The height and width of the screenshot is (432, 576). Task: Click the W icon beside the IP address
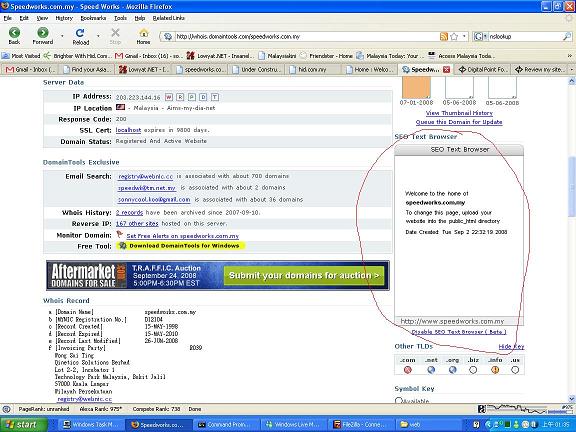tap(169, 97)
